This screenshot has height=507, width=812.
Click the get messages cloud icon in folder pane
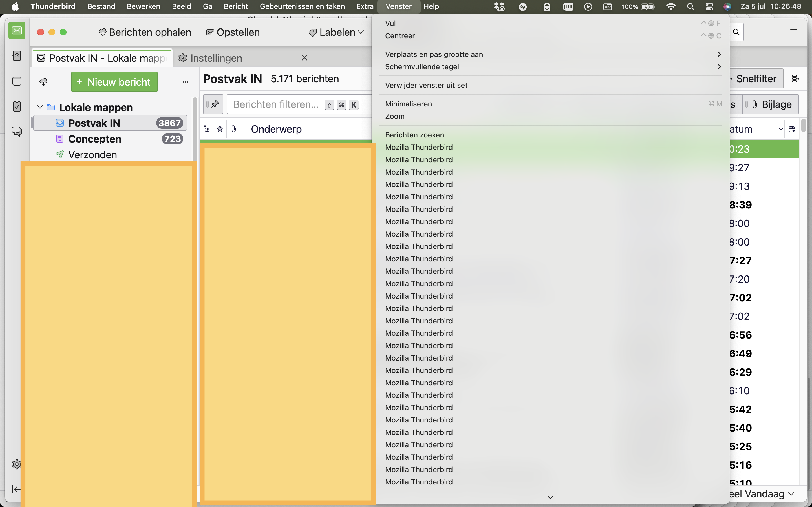44,82
